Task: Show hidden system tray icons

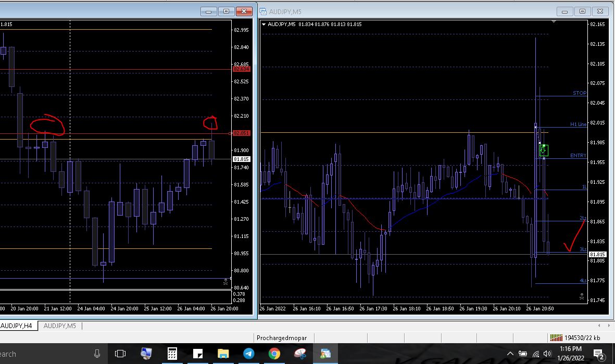Action: (510, 354)
